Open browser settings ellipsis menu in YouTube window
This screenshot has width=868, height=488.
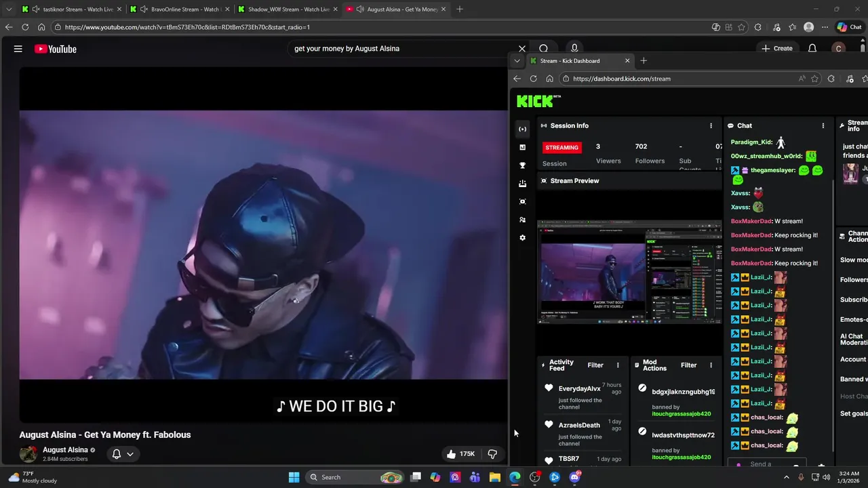(x=825, y=27)
